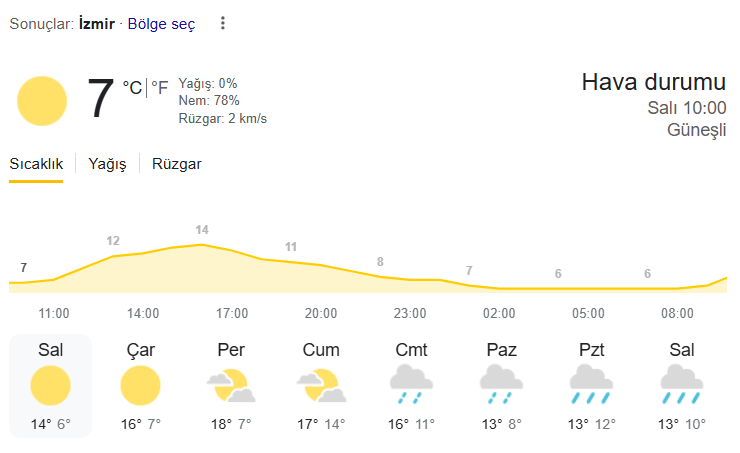
Task: Select Saturday (Cmt) rainy forecast icon
Action: pyautogui.click(x=410, y=385)
